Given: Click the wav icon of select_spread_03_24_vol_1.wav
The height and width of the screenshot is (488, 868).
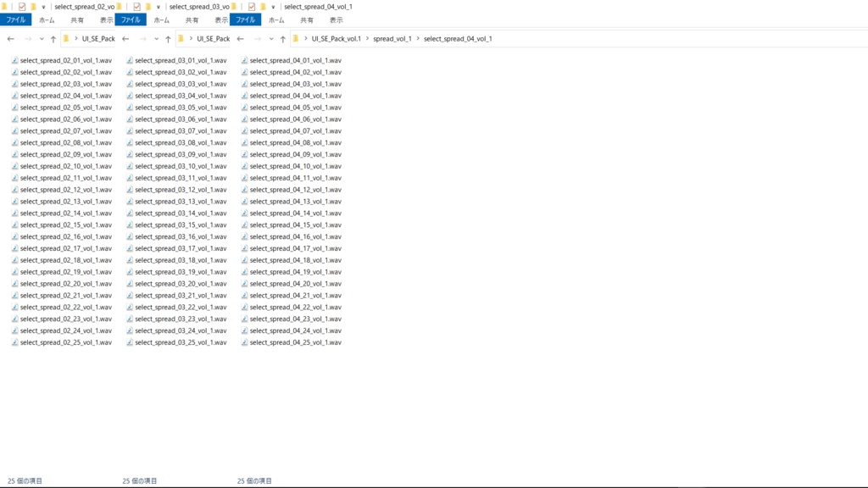Looking at the screenshot, I should pos(130,331).
